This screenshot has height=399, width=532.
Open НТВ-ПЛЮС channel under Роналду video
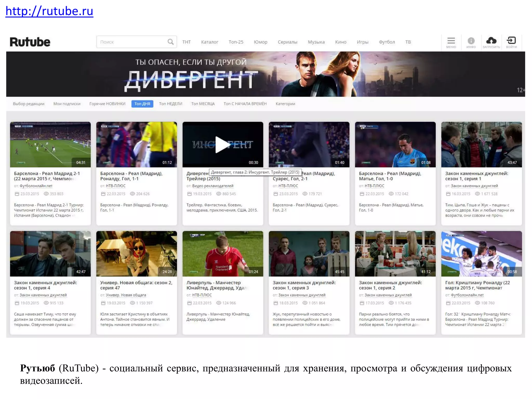pos(116,186)
